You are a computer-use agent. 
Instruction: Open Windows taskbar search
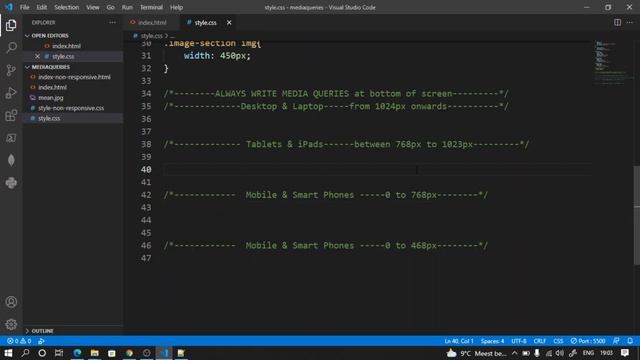[x=25, y=353]
